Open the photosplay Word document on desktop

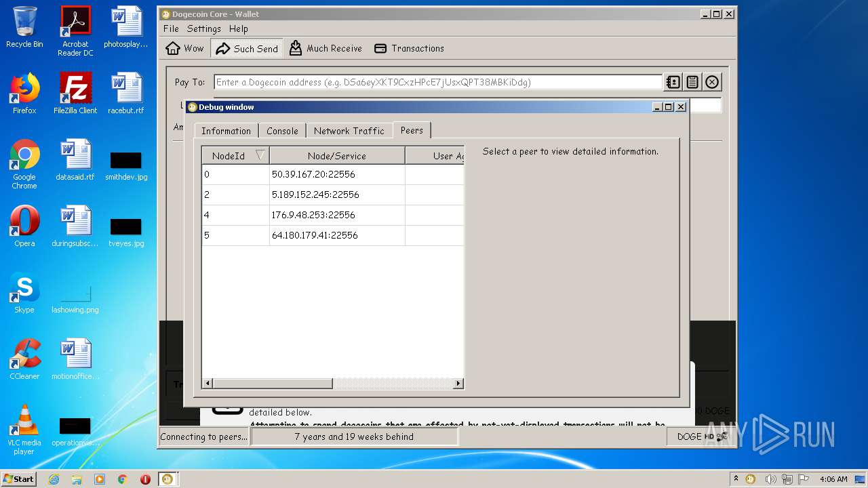point(126,28)
